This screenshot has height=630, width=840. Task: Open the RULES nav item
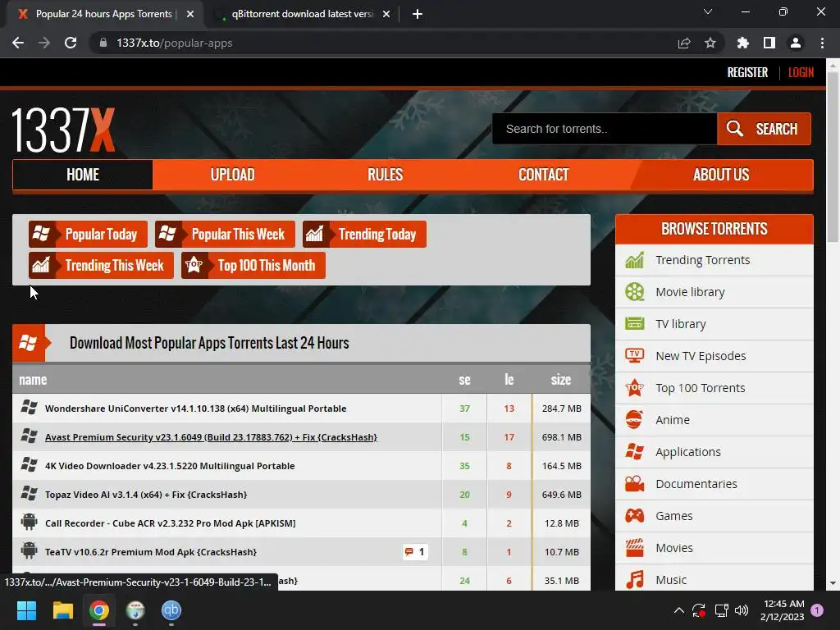coord(386,175)
